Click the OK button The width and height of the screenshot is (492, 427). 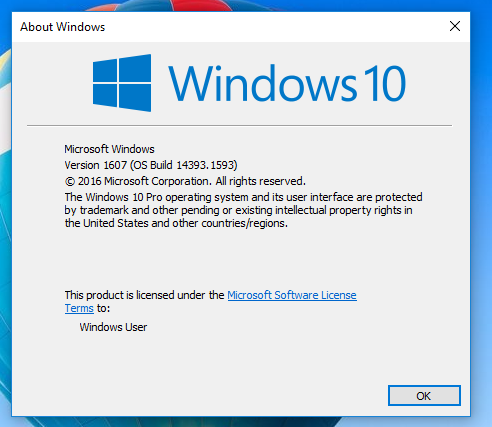pyautogui.click(x=424, y=396)
